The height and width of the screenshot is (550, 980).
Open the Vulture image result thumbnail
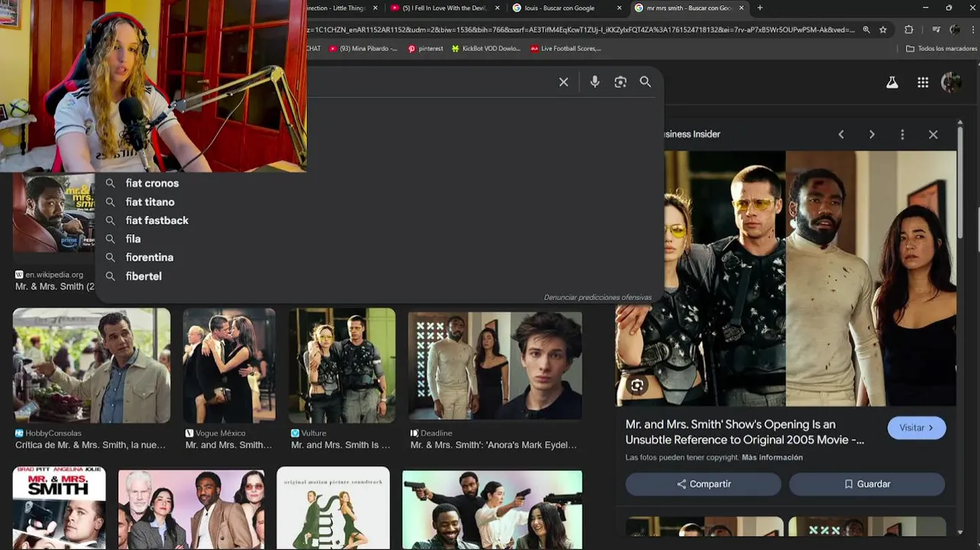pyautogui.click(x=342, y=366)
